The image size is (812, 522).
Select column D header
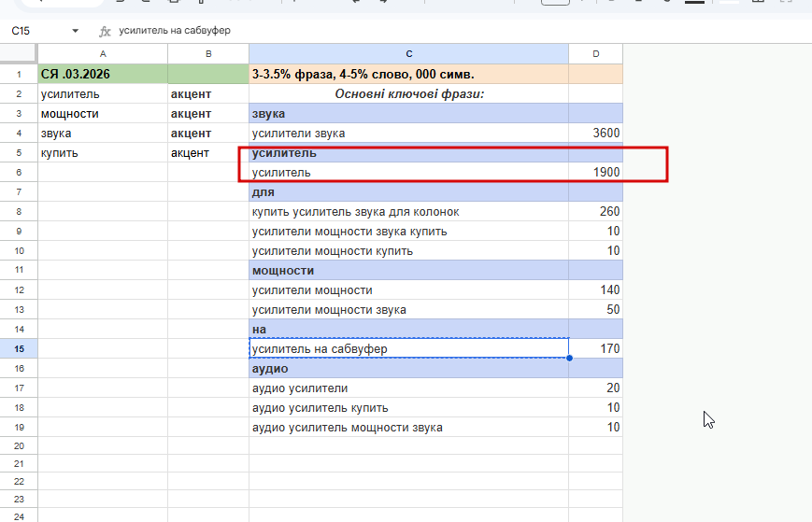(595, 54)
